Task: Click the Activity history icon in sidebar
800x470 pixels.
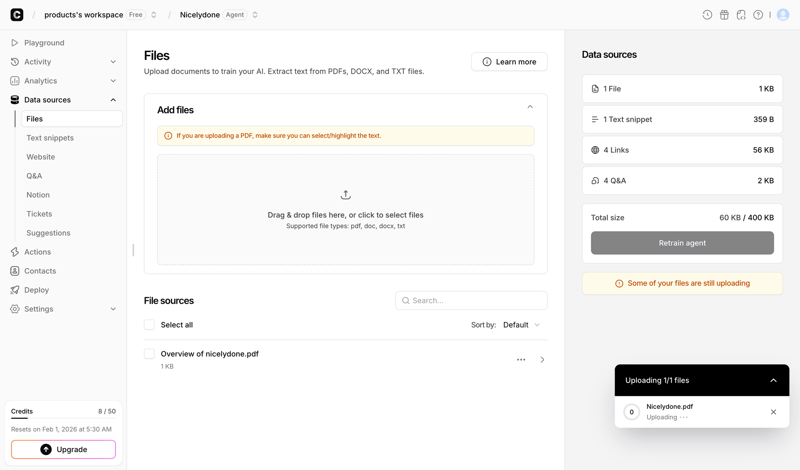Action: tap(15, 62)
